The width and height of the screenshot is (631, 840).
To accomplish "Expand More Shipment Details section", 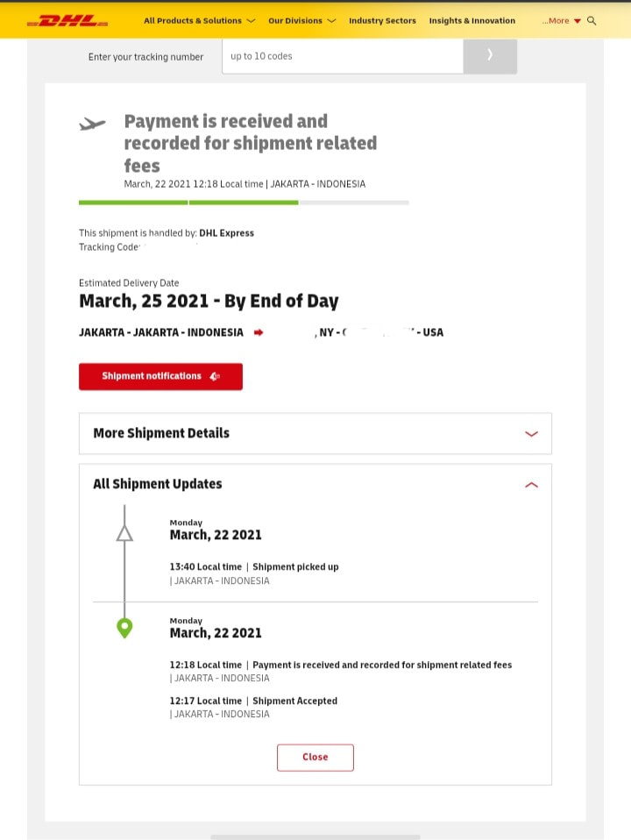I will click(x=315, y=433).
